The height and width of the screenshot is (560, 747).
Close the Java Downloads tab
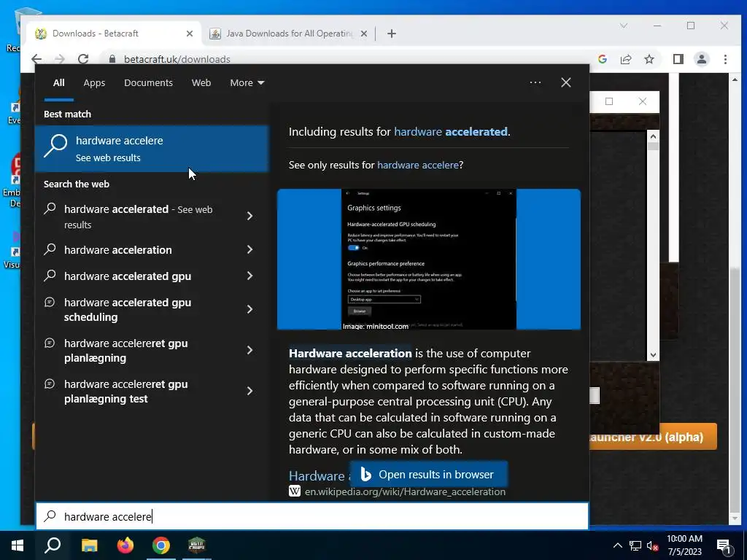point(364,34)
